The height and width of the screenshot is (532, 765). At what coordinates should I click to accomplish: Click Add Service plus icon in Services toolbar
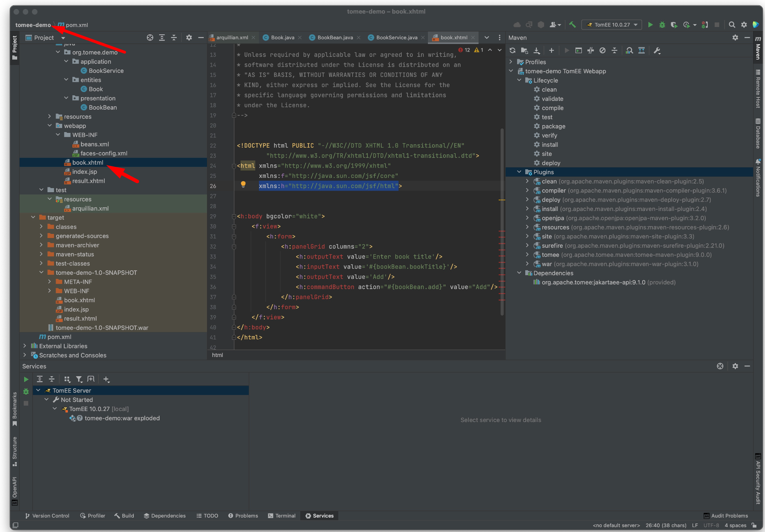point(106,379)
